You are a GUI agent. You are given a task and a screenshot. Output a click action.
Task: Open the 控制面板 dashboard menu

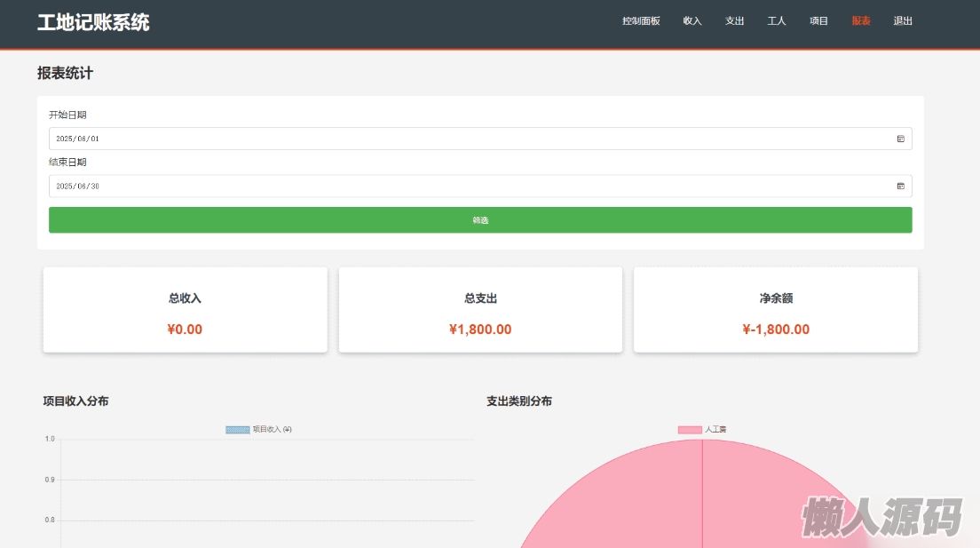pyautogui.click(x=641, y=21)
